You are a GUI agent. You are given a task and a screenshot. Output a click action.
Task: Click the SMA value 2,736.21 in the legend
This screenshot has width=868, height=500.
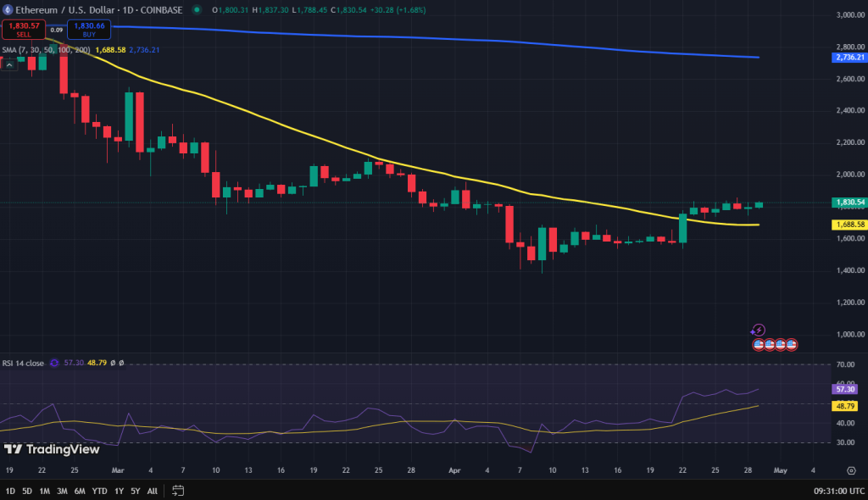(x=144, y=50)
